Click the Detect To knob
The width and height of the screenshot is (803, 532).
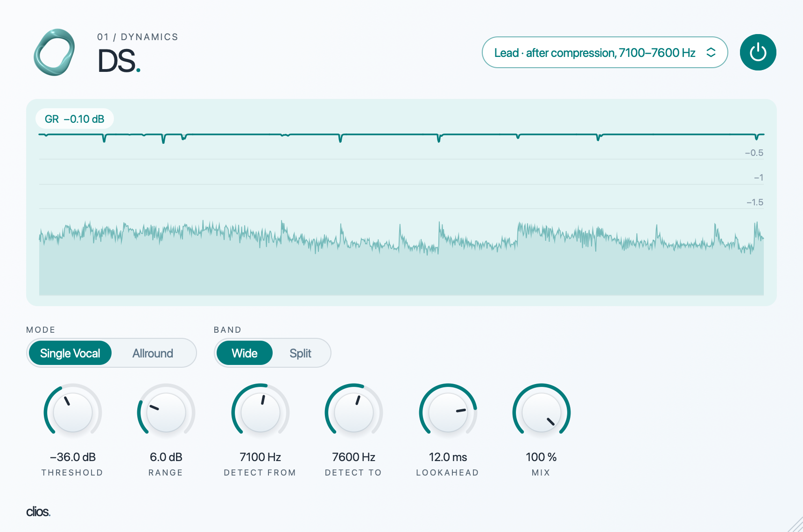pyautogui.click(x=354, y=413)
